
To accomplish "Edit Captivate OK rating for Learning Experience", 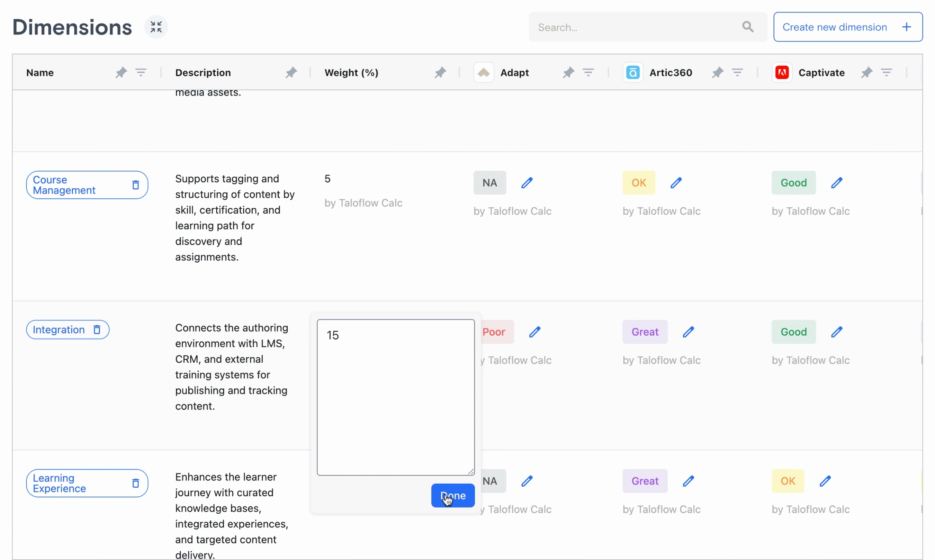I will (825, 481).
